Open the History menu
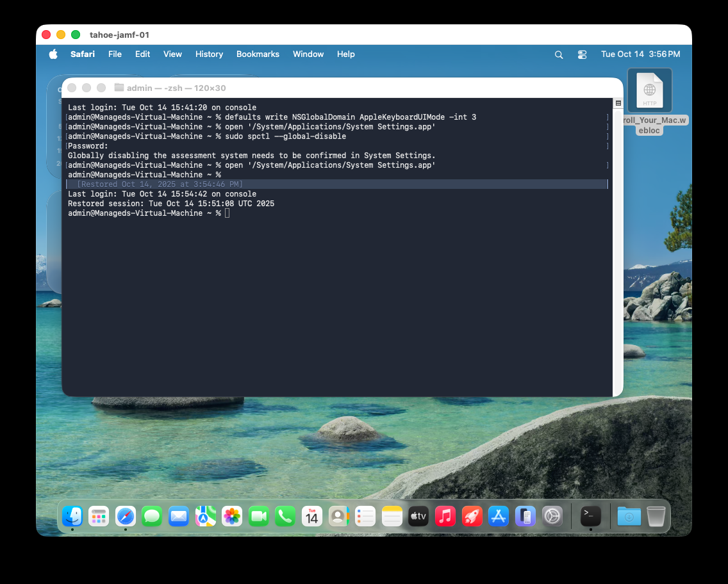 [209, 54]
